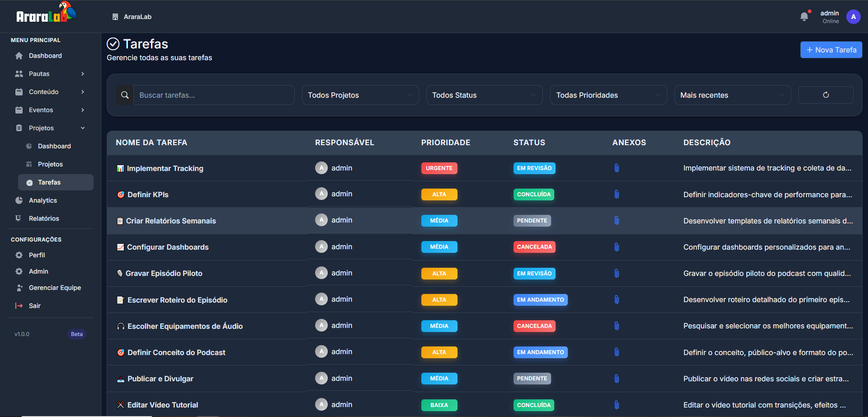Click EM ANDAMENTO status of Escrever Roteiro
The width and height of the screenshot is (868, 417).
click(540, 300)
